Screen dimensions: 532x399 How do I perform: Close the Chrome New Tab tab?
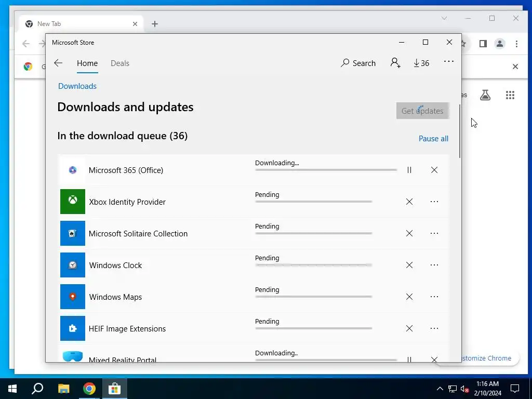point(135,24)
